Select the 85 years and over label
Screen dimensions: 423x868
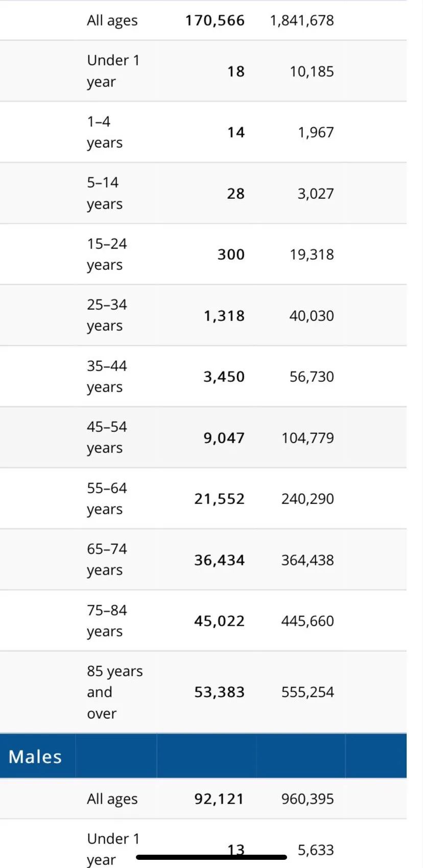tap(114, 692)
